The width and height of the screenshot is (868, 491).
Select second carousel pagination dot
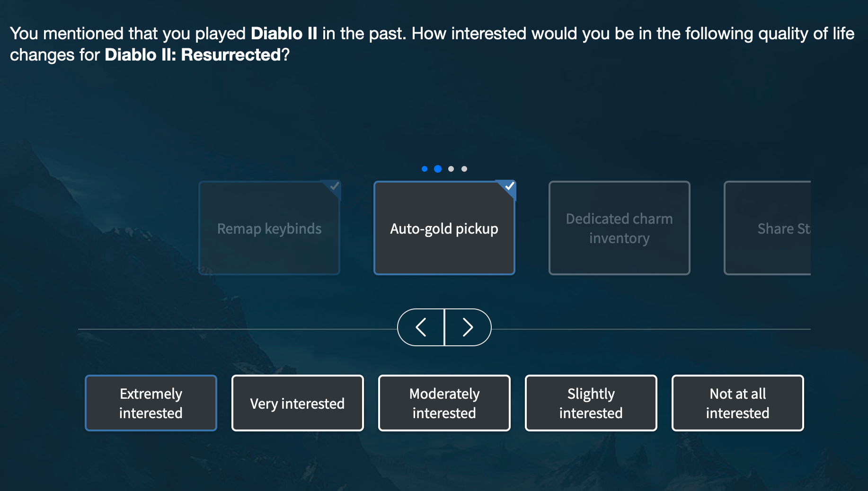coord(438,169)
